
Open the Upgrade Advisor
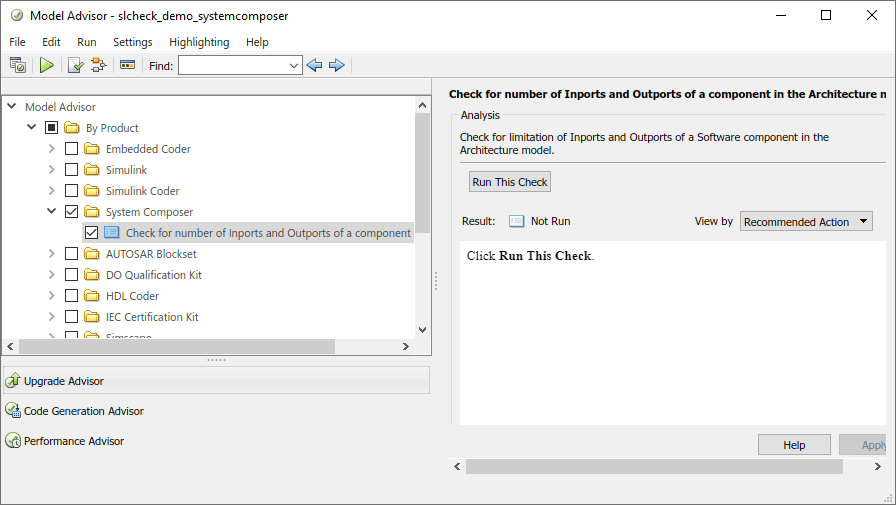(217, 380)
